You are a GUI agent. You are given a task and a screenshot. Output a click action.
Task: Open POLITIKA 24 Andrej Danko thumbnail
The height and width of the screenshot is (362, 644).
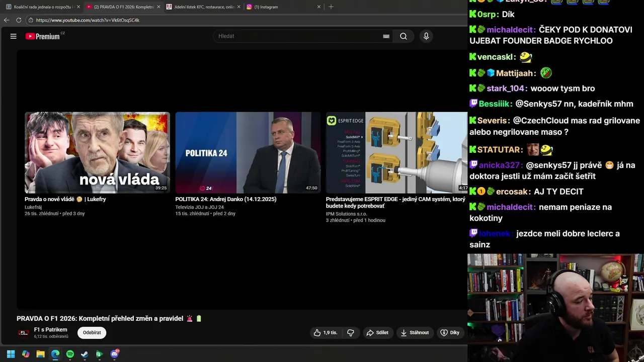[x=248, y=152]
